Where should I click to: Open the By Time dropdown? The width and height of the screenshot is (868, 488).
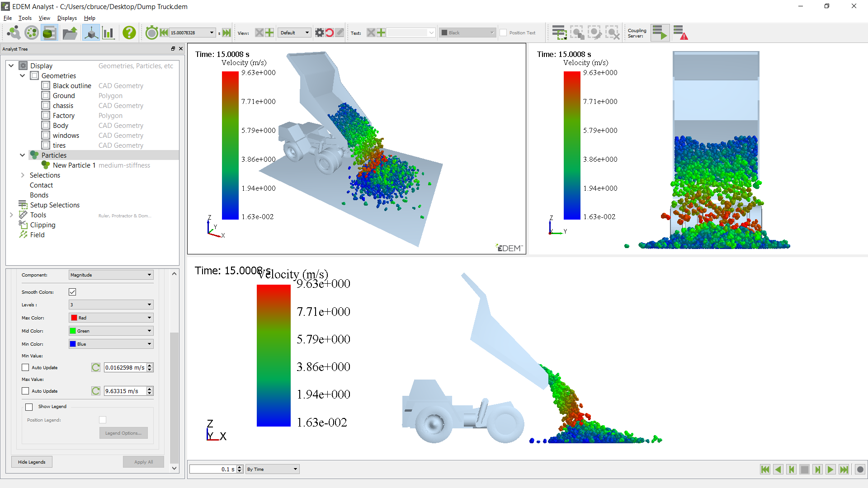(272, 469)
